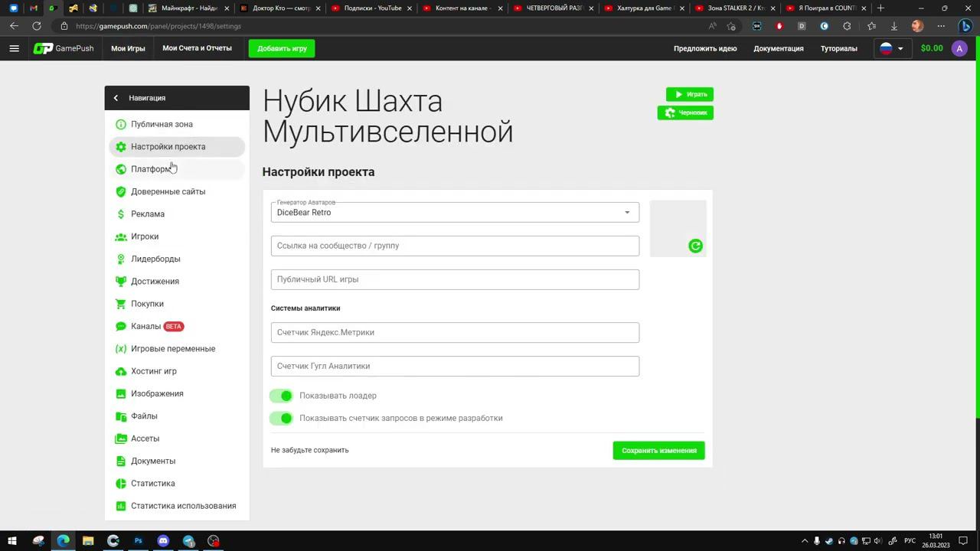The height and width of the screenshot is (551, 980).
Task: Click Сохранить изменения button
Action: (658, 450)
